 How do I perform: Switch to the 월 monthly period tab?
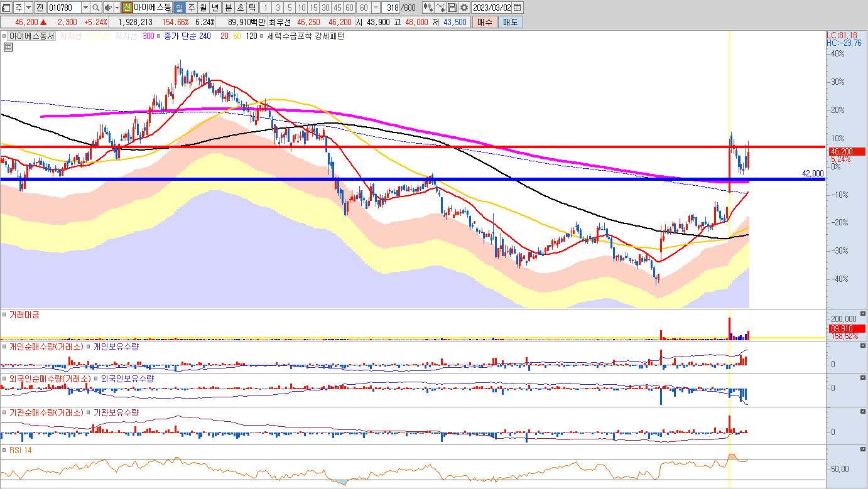tap(203, 8)
